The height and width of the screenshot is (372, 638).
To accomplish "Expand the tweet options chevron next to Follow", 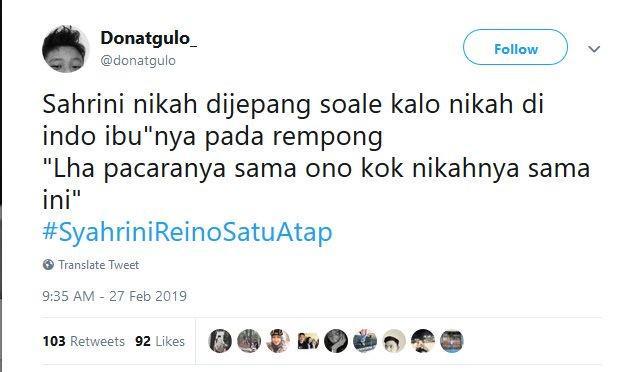I will click(x=594, y=49).
